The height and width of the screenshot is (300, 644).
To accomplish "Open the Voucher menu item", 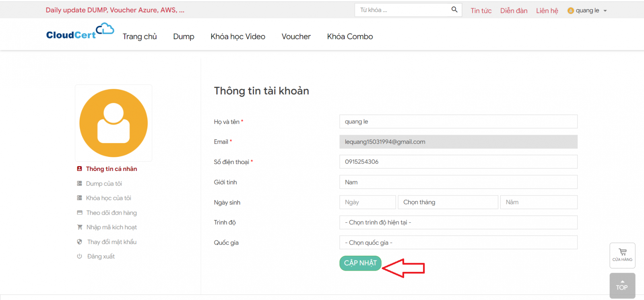I will tap(296, 37).
